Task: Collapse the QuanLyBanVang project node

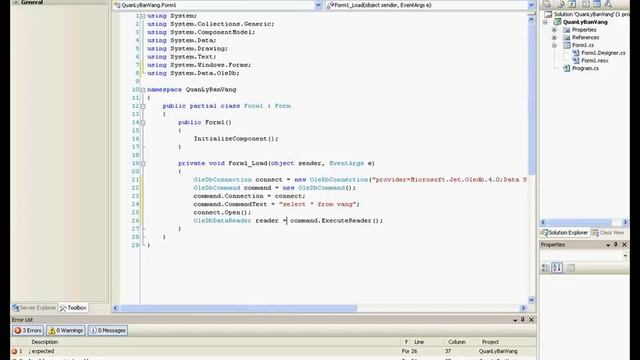Action: click(x=545, y=22)
